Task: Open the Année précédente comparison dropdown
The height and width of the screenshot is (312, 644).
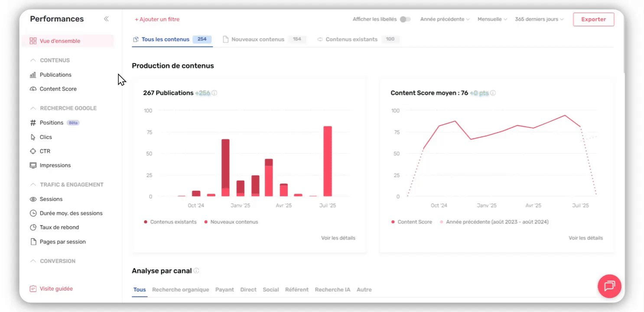Action: (445, 19)
